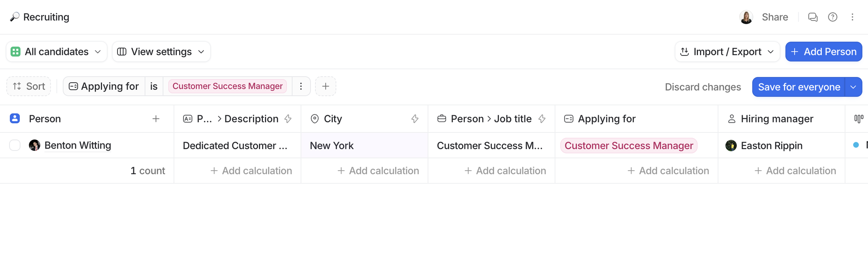Open the Save for everyone arrow dropdown
868x260 pixels.
853,87
